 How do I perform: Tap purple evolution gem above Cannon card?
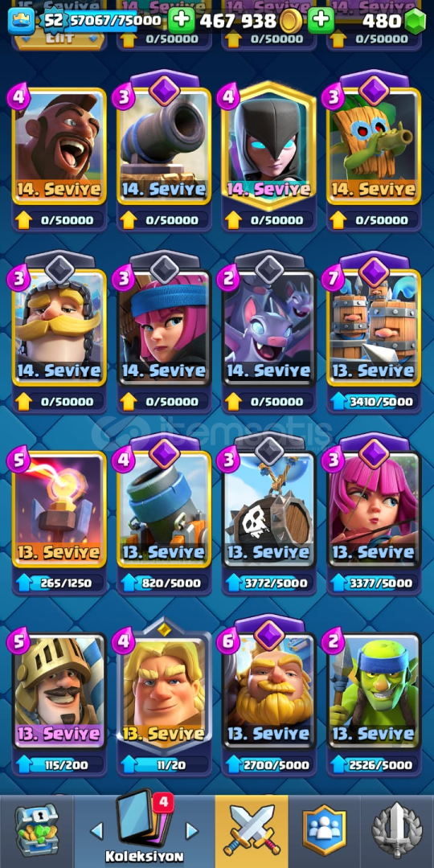[165, 90]
